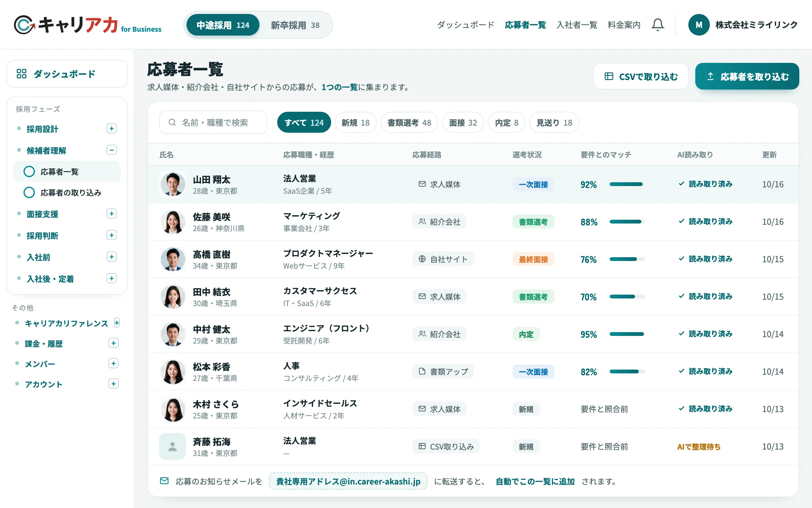Expand the 採用判断 section
This screenshot has width=812, height=508.
111,235
